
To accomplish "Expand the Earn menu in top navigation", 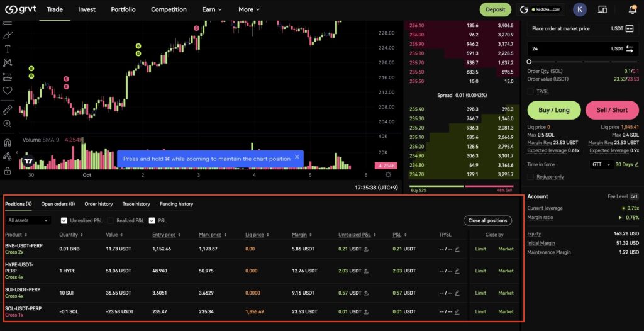I will pos(212,9).
